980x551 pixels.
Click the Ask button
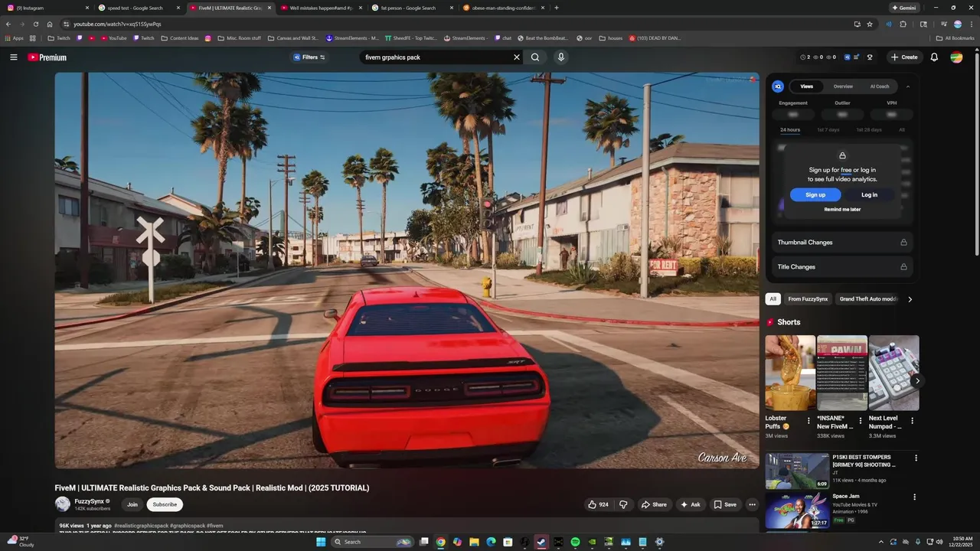coord(690,504)
